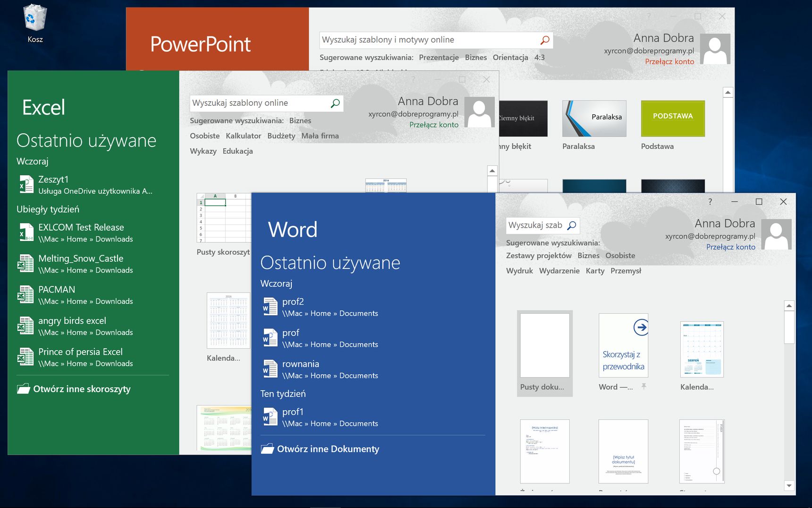Click the rownania Word document icon
Viewport: 812px width, 508px height.
270,369
